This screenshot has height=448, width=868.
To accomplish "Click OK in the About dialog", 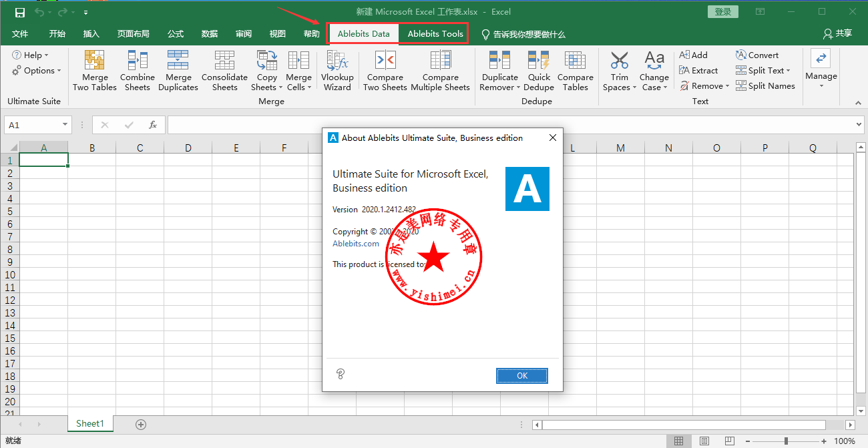I will point(522,376).
